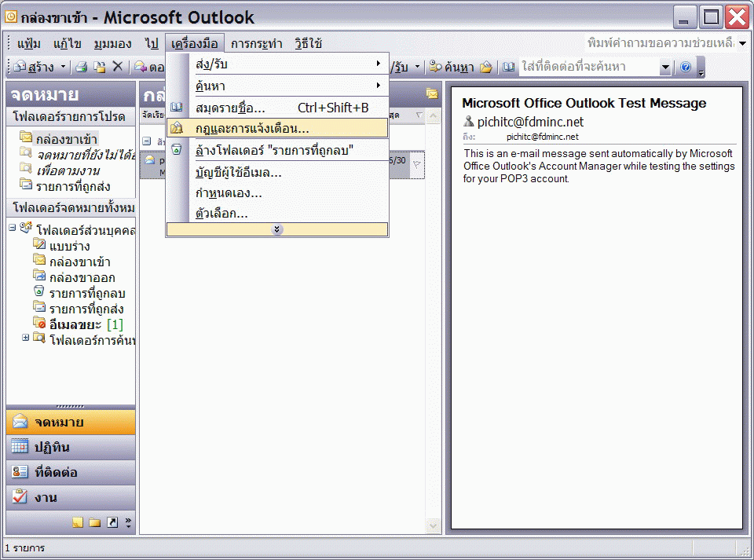Select กฎและการแจ้งเตือน in the Tools menu
Image resolution: width=754 pixels, height=560 pixels.
(277, 128)
